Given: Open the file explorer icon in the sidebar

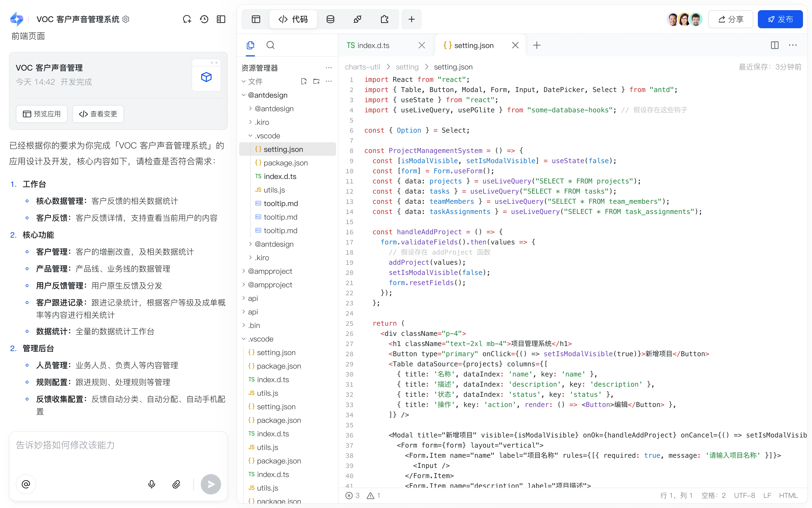Looking at the screenshot, I should (250, 45).
